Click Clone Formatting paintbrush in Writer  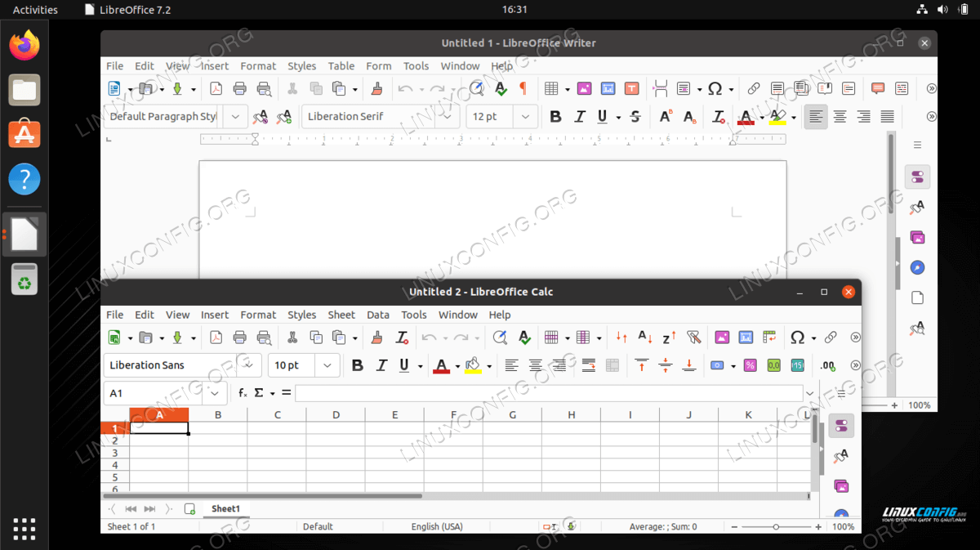click(376, 89)
